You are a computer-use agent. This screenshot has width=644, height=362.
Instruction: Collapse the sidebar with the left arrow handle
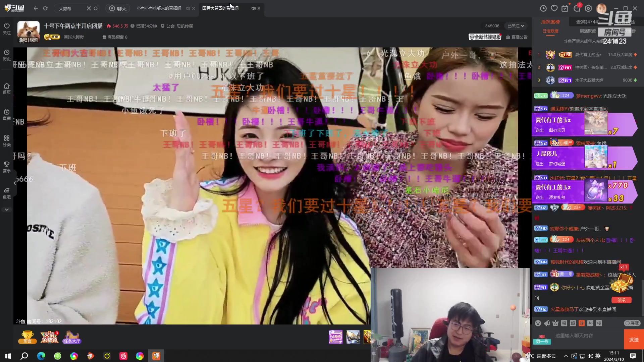click(15, 183)
